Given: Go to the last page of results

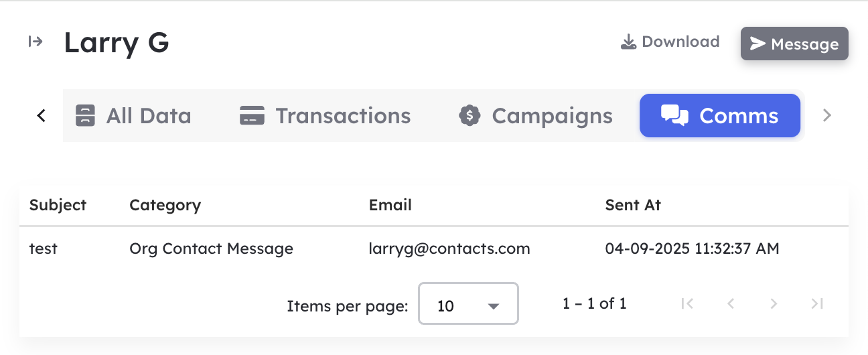Looking at the screenshot, I should (817, 303).
